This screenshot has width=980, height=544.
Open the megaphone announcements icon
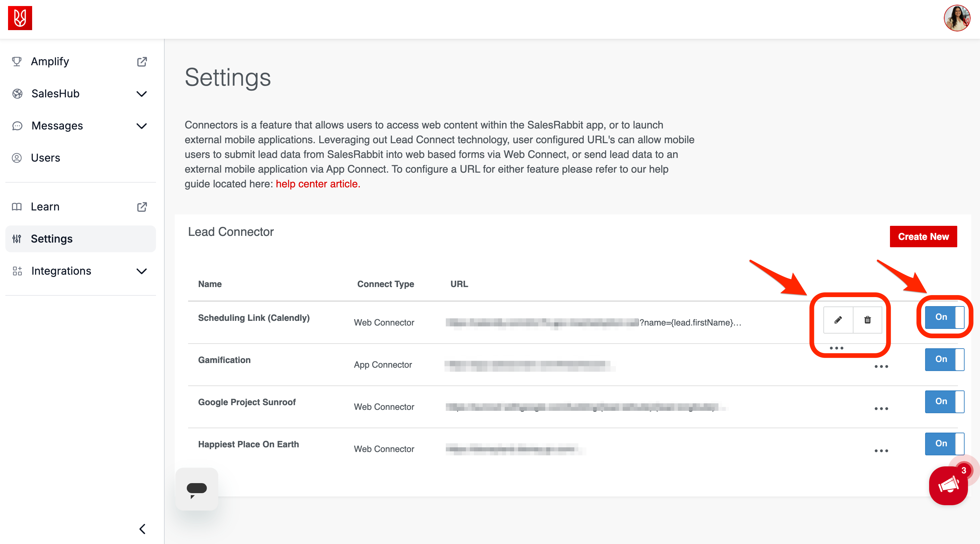pyautogui.click(x=948, y=486)
